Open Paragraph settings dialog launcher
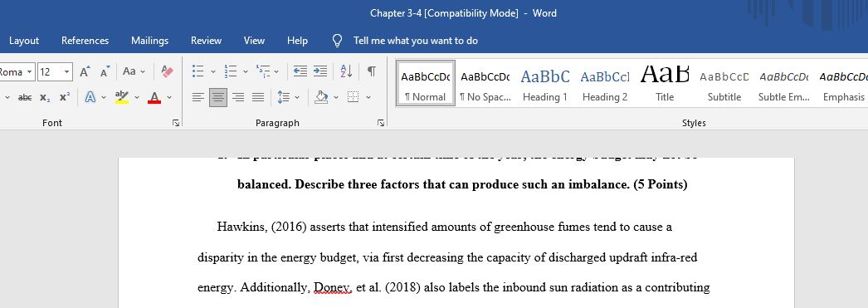Image resolution: width=868 pixels, height=308 pixels. tap(381, 123)
